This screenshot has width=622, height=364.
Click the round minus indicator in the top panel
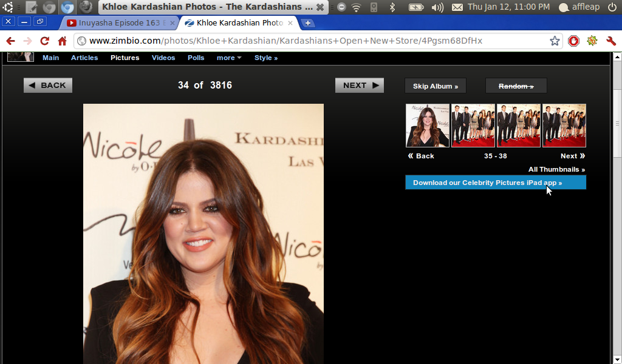tap(341, 7)
